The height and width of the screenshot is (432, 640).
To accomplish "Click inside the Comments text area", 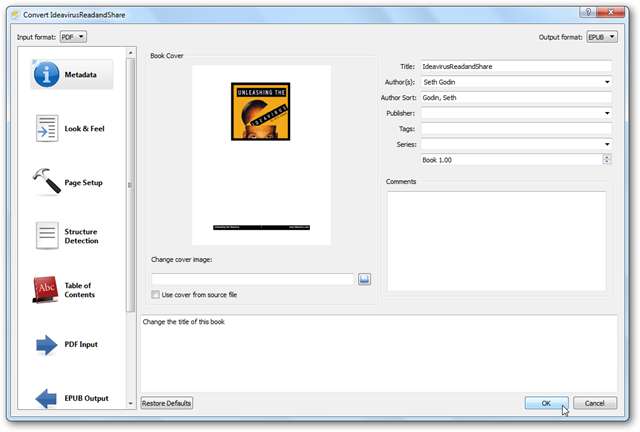I will (496, 241).
